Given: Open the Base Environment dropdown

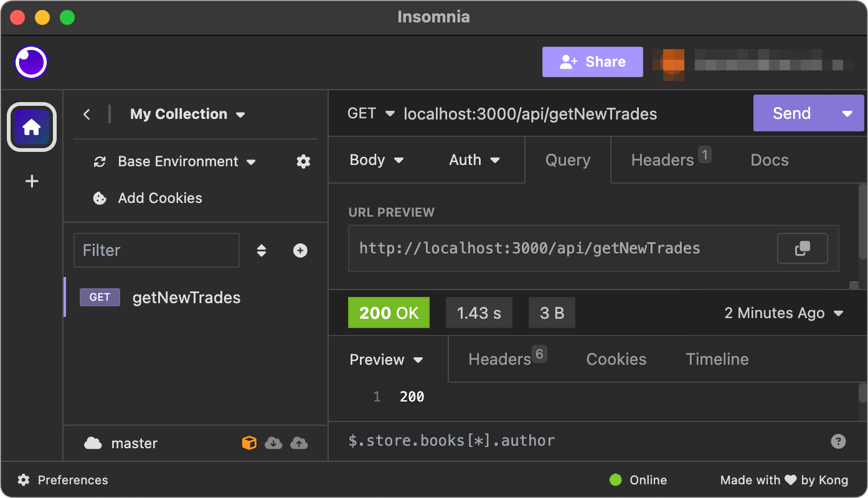Looking at the screenshot, I should tap(187, 162).
